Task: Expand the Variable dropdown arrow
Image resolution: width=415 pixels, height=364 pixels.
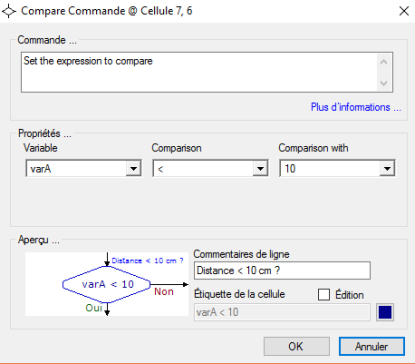Action: pyautogui.click(x=133, y=169)
